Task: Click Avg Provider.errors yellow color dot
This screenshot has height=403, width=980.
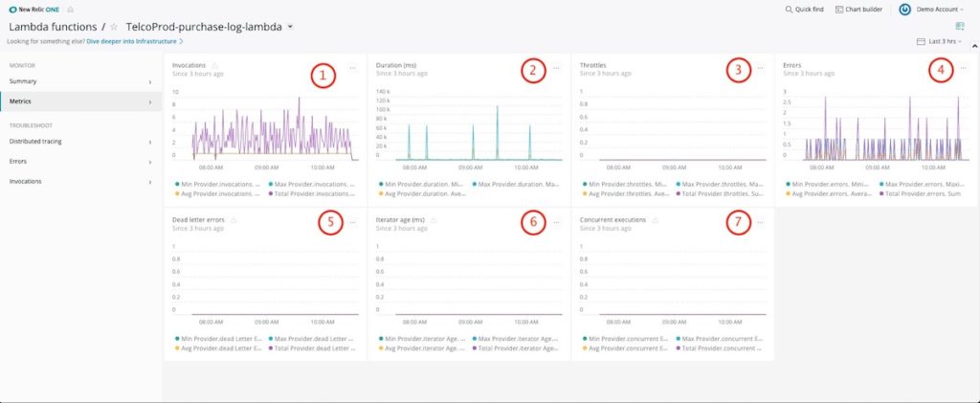Action: 789,193
